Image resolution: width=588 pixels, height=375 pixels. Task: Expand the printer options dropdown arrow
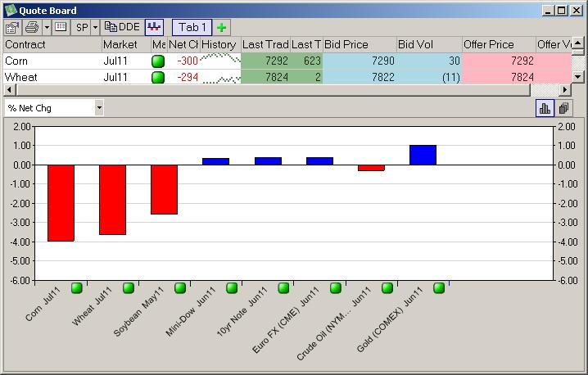click(47, 27)
